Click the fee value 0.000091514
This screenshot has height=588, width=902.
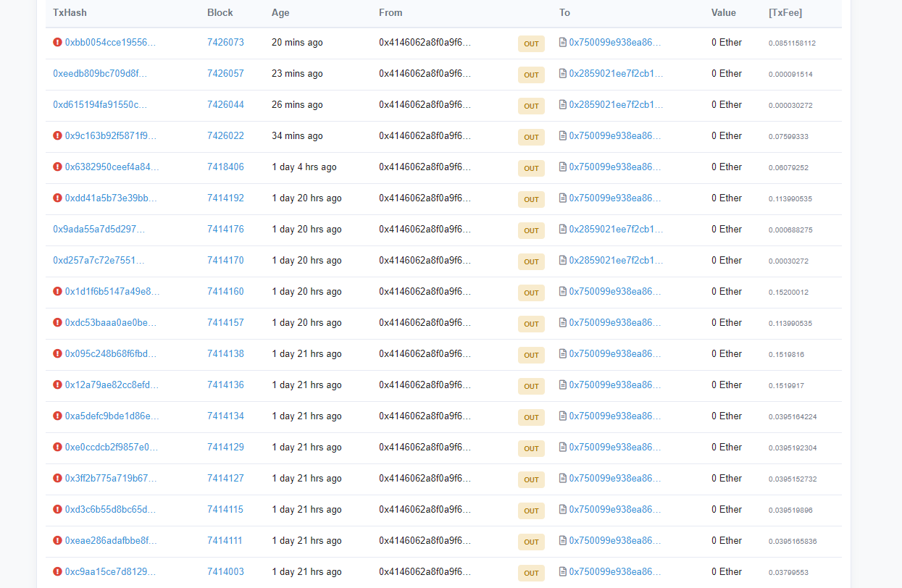tap(790, 74)
